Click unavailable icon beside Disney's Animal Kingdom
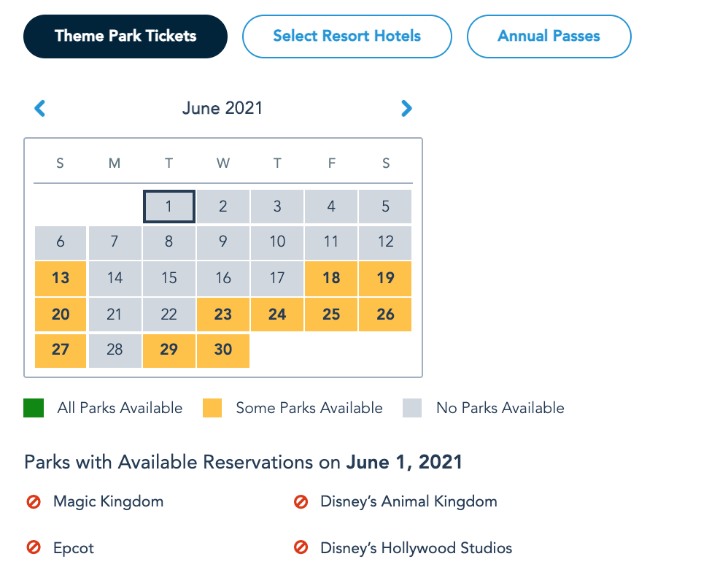The width and height of the screenshot is (728, 578). tap(301, 502)
